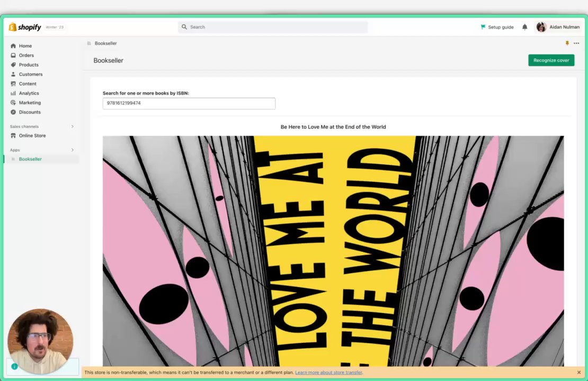Expand the Apps section chevron
Screen dimensions: 588x381
coord(73,150)
